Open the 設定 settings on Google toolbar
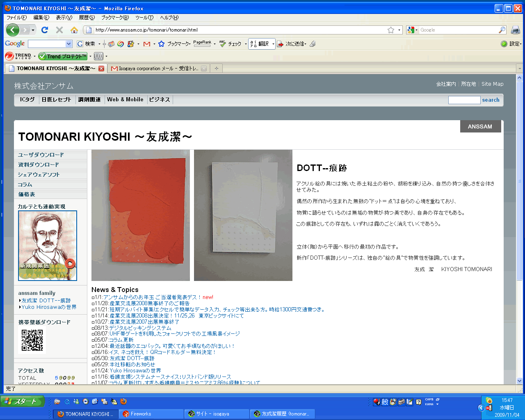 511,44
